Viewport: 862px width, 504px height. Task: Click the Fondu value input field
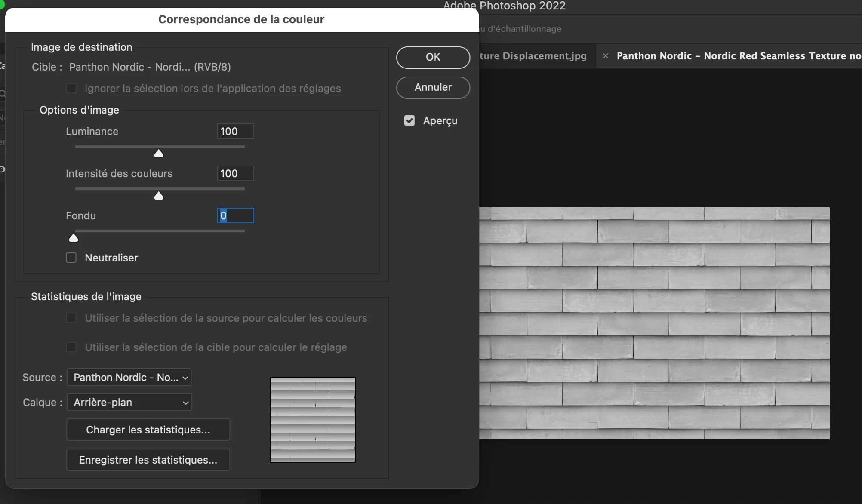pos(236,215)
